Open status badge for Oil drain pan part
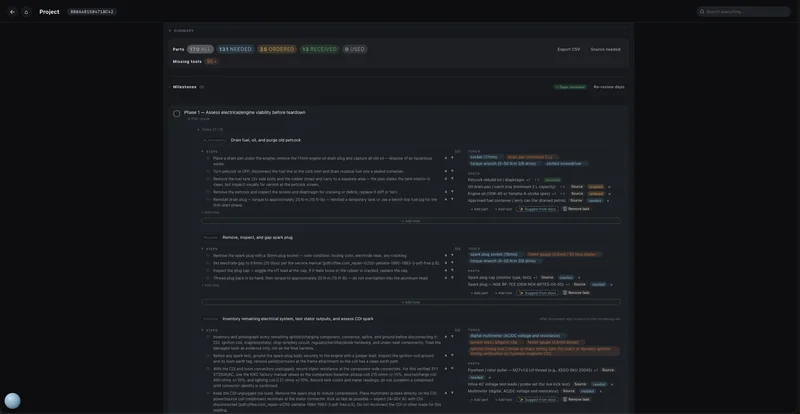800x414 pixels. pos(595,187)
